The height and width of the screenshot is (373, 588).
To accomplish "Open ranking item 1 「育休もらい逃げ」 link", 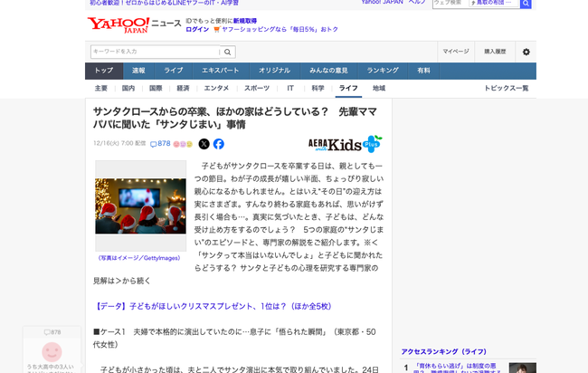I will [x=457, y=368].
